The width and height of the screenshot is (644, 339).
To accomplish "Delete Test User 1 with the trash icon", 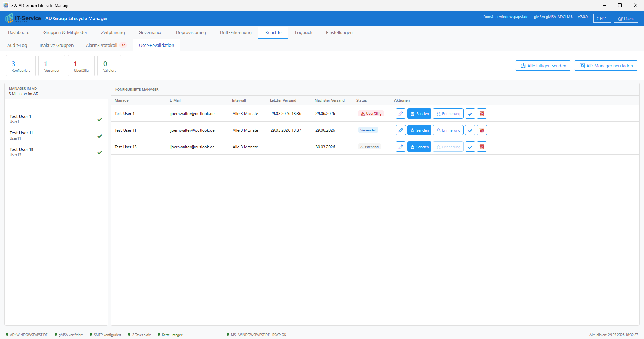I will click(x=482, y=114).
